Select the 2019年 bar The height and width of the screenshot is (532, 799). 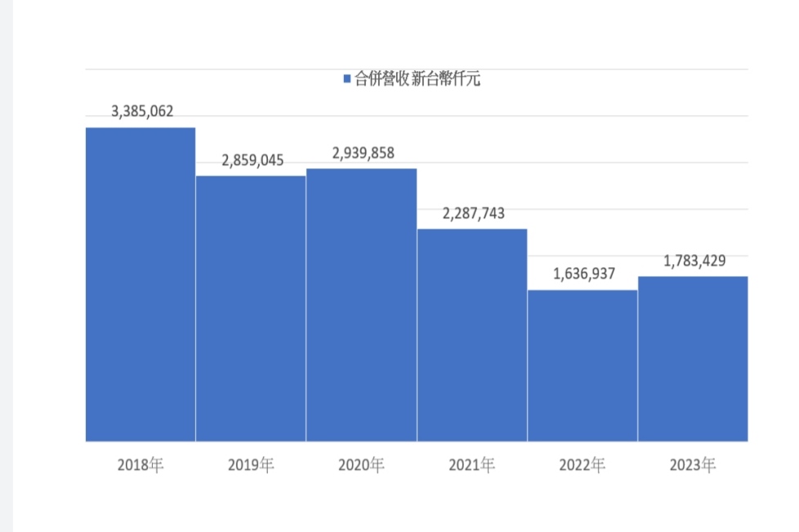[x=251, y=309]
